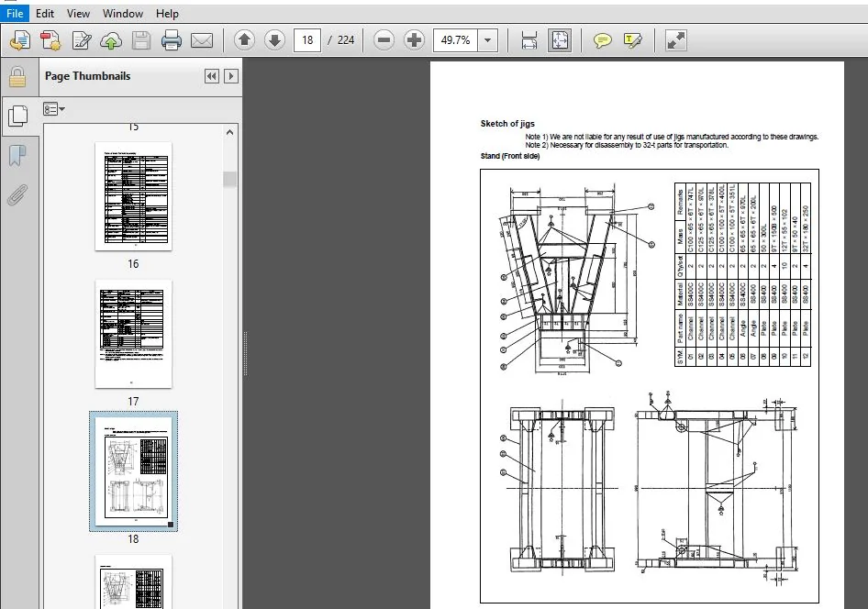Open the Edit menu
This screenshot has height=609, width=868.
45,13
